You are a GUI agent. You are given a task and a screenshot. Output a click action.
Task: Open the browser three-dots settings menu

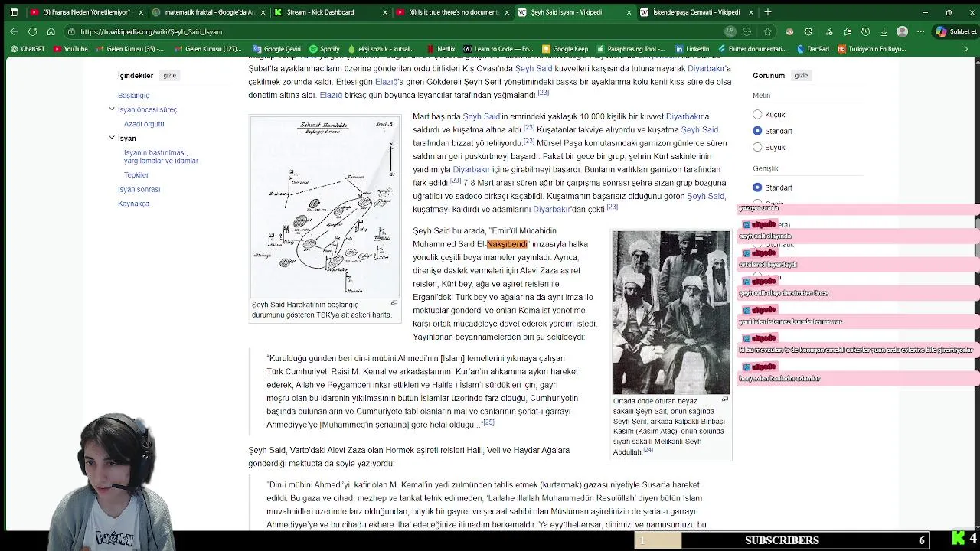920,31
